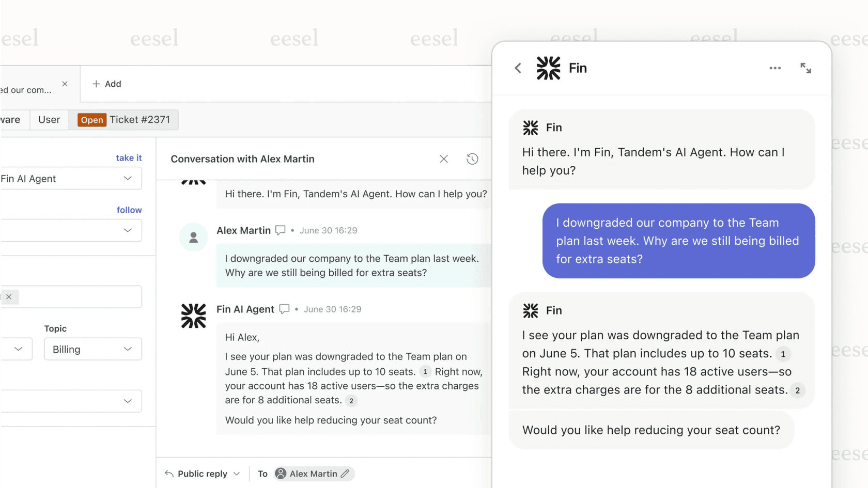Open conversation history using the clock icon
The height and width of the screenshot is (488, 868).
coord(472,159)
